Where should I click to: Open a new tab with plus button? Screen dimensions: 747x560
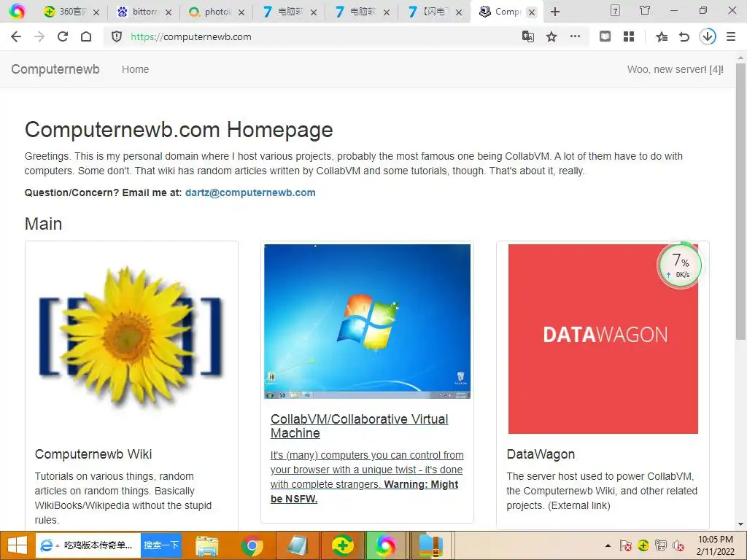[555, 12]
